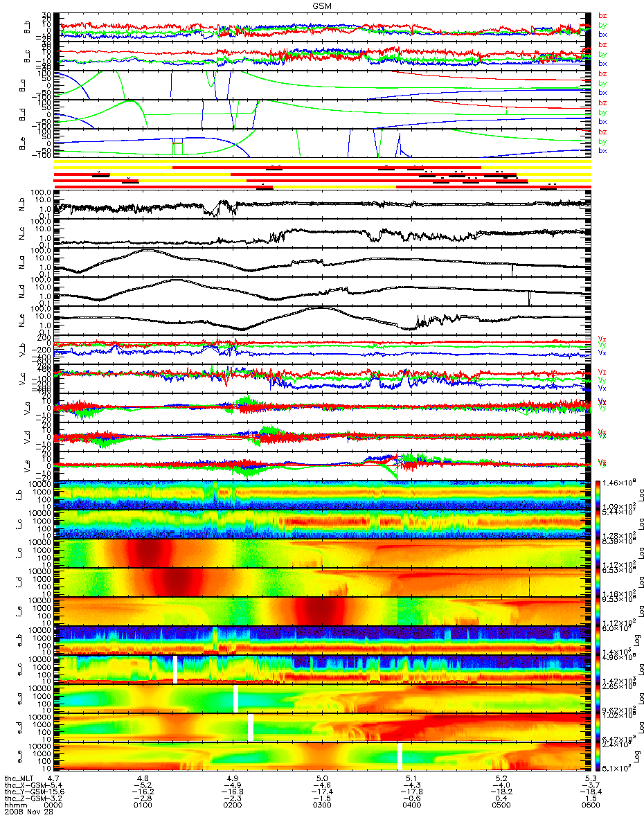Click the 0500 time tick label

(x=501, y=806)
